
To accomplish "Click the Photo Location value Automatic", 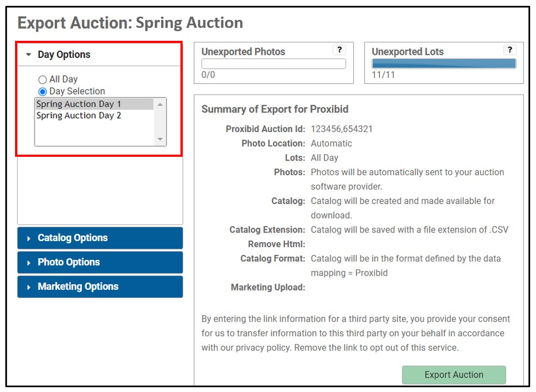I will tap(331, 143).
